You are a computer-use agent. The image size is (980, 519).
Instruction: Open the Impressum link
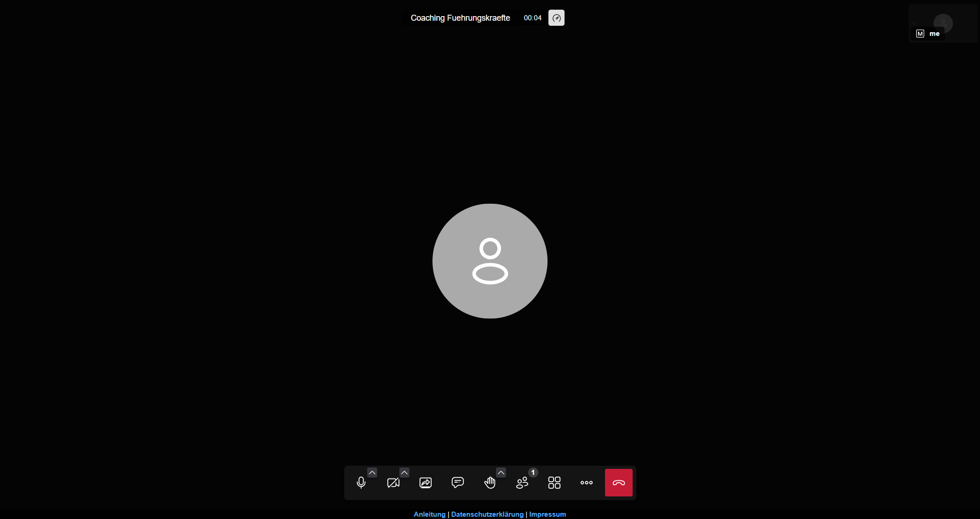[x=548, y=514]
